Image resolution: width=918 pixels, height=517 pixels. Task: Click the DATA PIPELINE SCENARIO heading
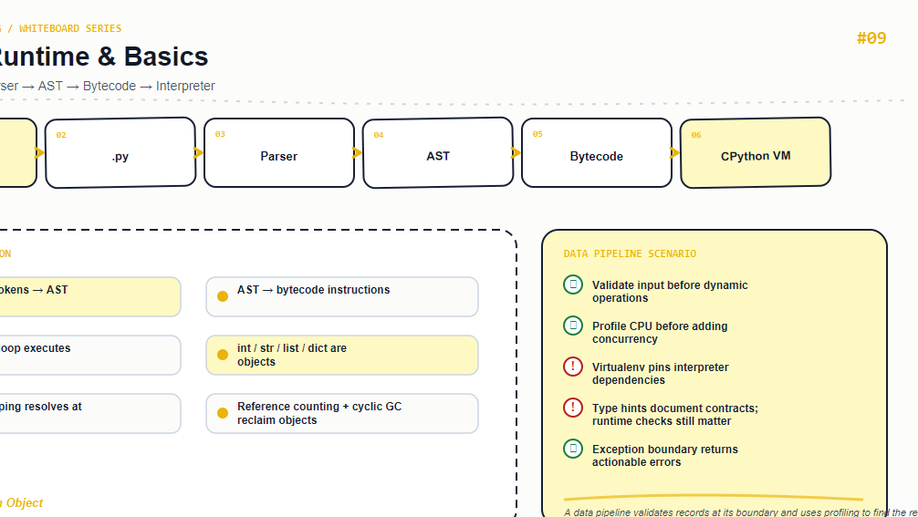(x=630, y=254)
